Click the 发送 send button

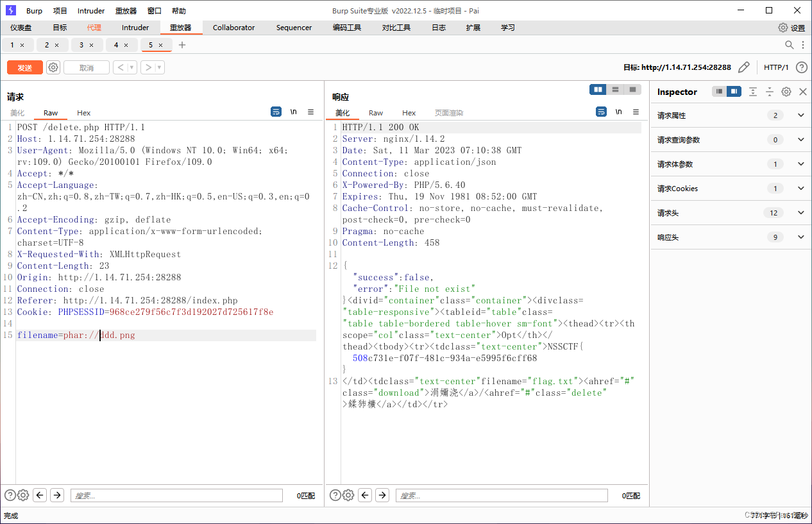tap(25, 67)
